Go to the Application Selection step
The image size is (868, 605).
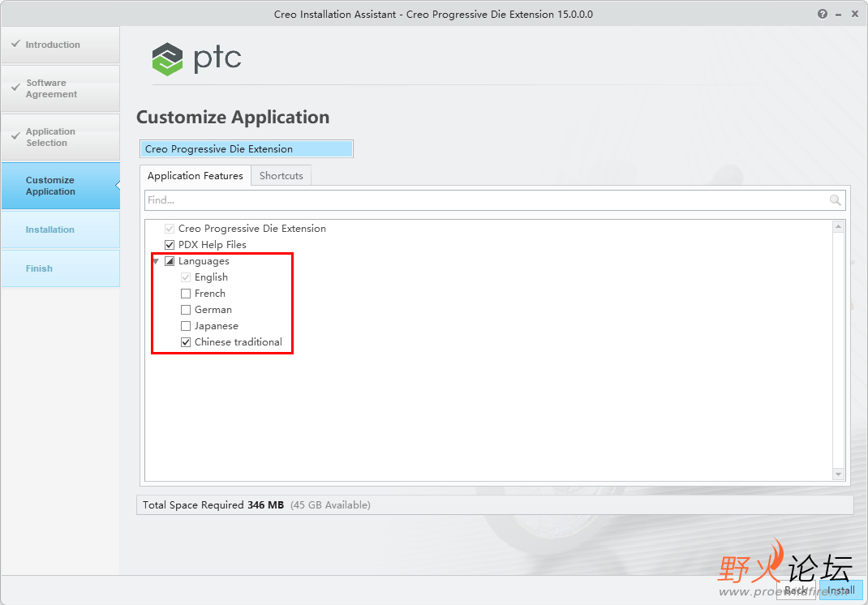pyautogui.click(x=60, y=137)
